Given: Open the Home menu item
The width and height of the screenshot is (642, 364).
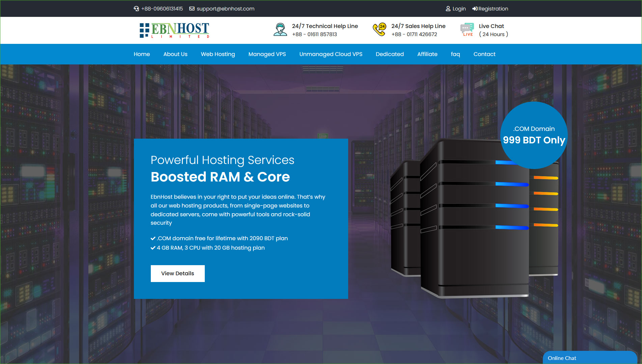Looking at the screenshot, I should coord(142,54).
